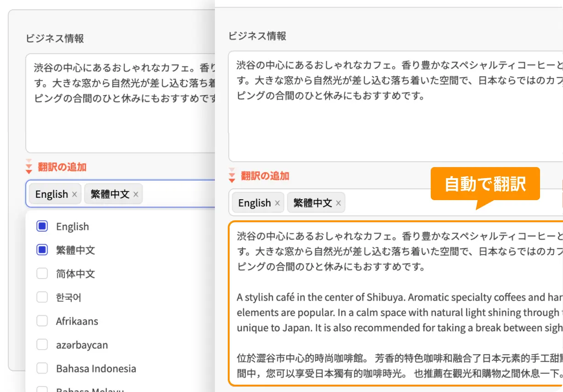The height and width of the screenshot is (392, 563).
Task: Remove the 繁體中文 tag in right panel
Action: click(x=338, y=203)
